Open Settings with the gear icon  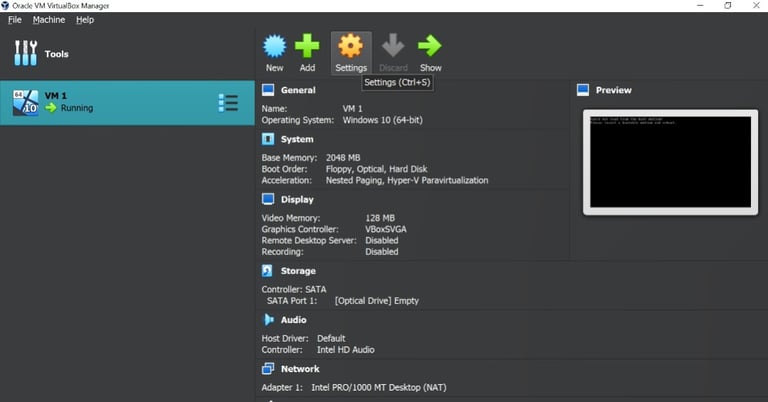pyautogui.click(x=351, y=46)
